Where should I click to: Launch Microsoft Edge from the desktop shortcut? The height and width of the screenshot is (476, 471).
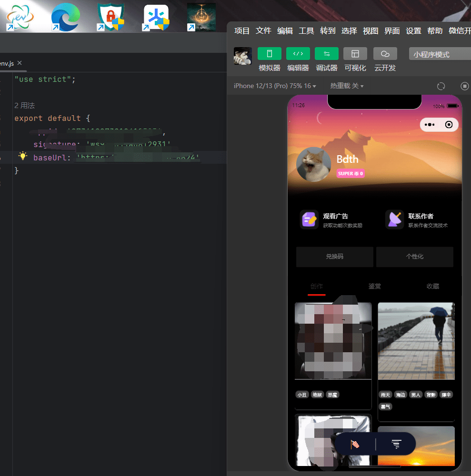pyautogui.click(x=65, y=17)
